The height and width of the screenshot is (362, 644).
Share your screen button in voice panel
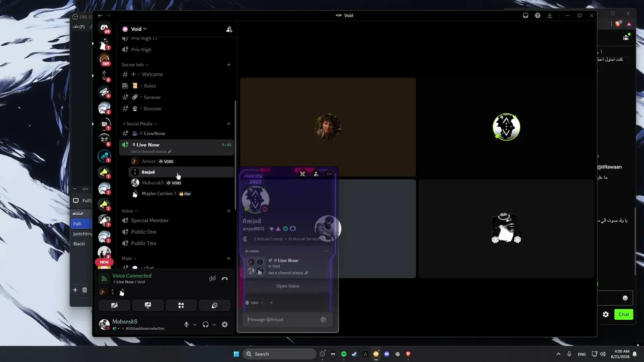tap(148, 305)
